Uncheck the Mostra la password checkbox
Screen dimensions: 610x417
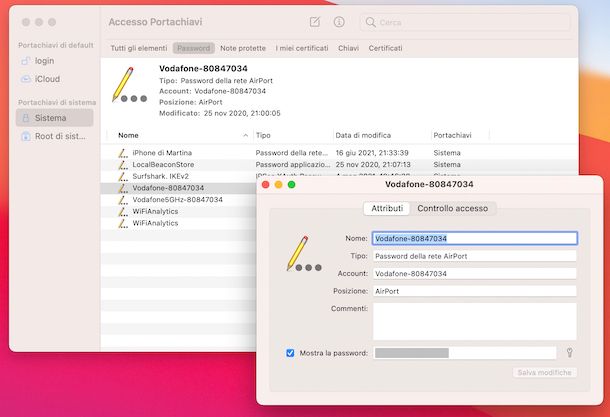coord(290,353)
